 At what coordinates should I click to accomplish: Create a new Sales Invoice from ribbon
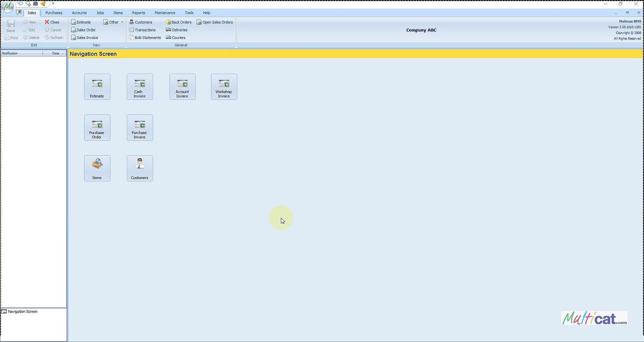[x=84, y=38]
